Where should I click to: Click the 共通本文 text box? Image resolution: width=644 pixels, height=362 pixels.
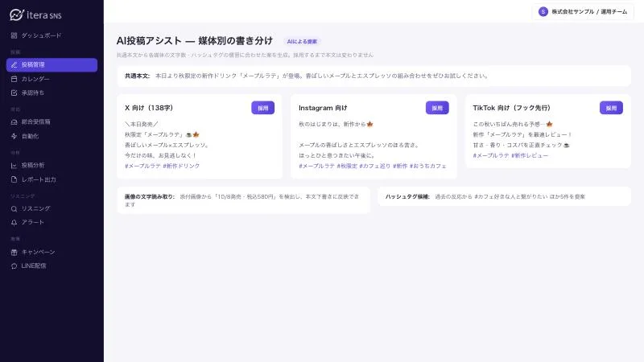[x=374, y=76]
